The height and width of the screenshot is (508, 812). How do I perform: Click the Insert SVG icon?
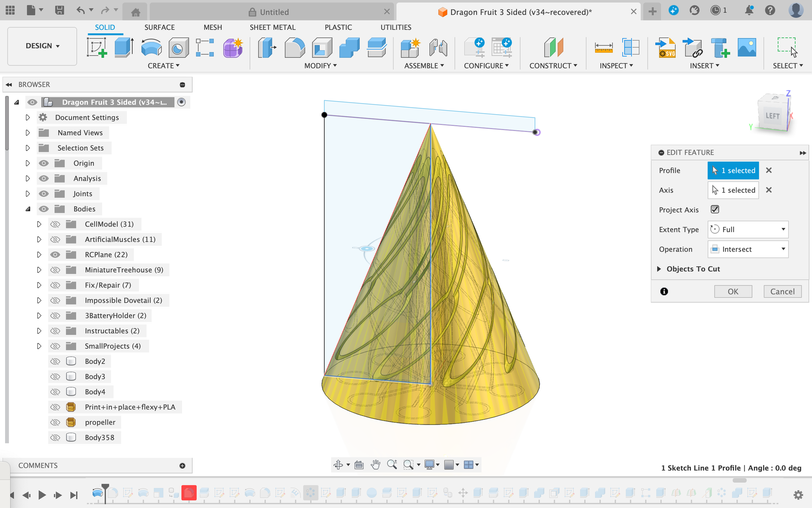click(x=665, y=47)
